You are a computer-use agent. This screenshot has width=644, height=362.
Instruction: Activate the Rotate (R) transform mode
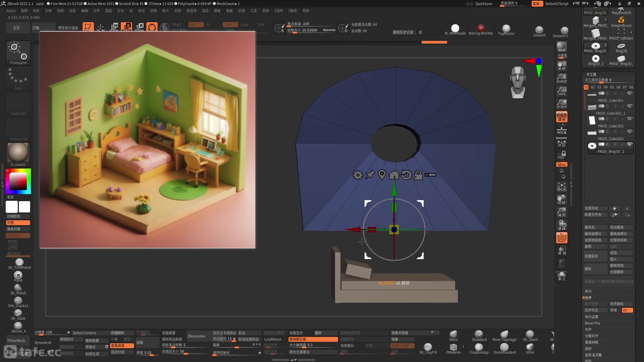pos(139,27)
